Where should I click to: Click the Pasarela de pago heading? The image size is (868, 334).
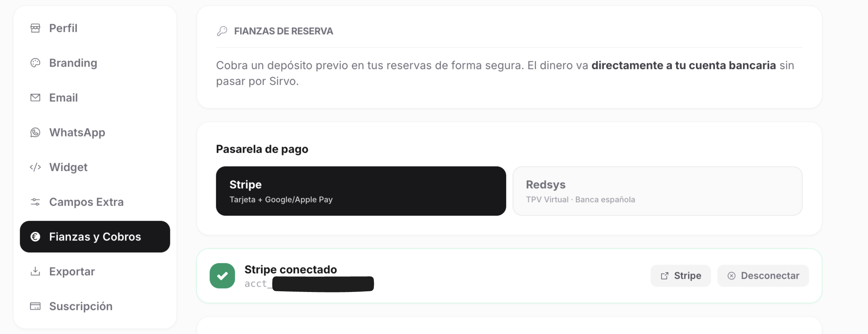coord(262,149)
